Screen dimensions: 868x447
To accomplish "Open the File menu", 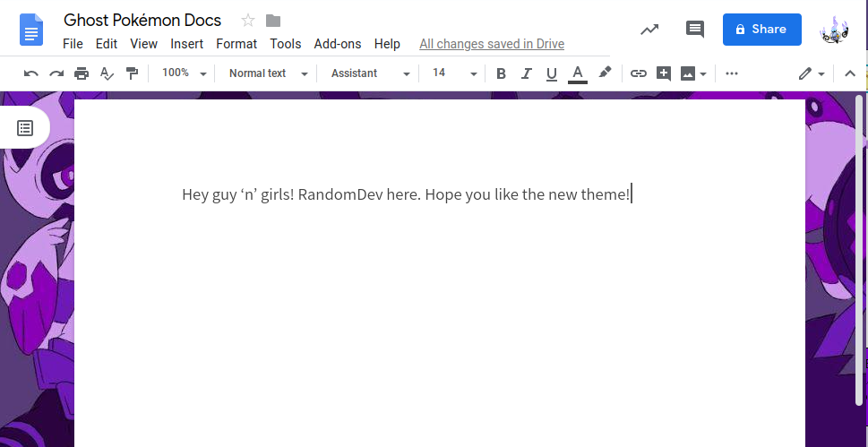I will 73,44.
